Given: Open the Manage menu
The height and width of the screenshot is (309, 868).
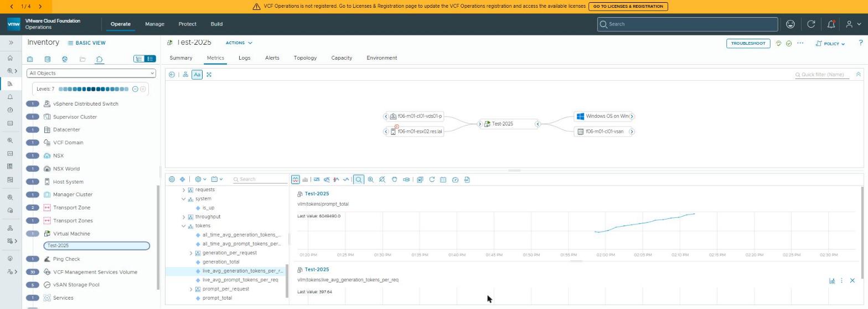Looking at the screenshot, I should [154, 24].
